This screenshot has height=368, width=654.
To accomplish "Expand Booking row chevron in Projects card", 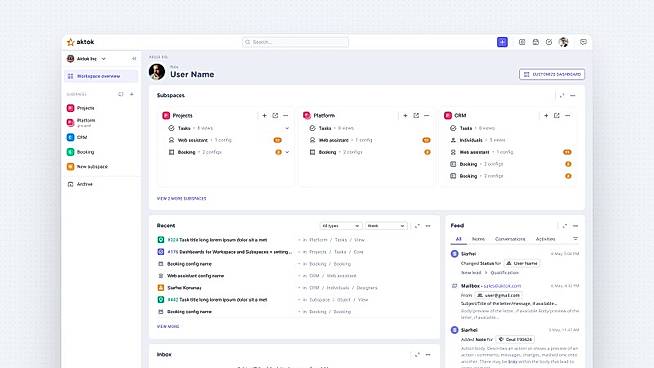I will pos(287,152).
